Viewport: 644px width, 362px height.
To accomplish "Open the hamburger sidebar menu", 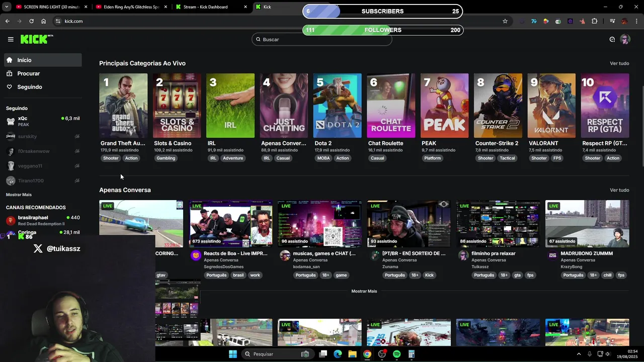I will (x=11, y=39).
